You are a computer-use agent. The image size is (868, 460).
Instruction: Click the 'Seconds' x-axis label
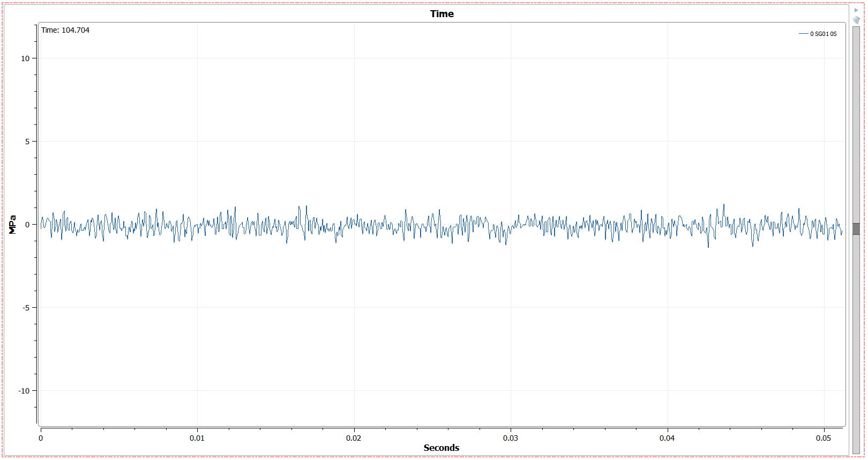pos(441,448)
